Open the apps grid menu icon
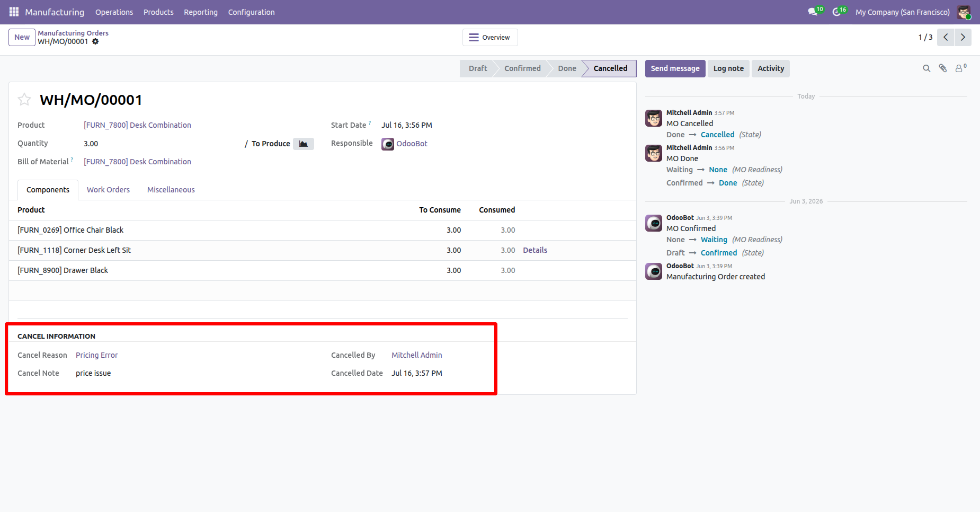This screenshot has height=512, width=980. (14, 12)
